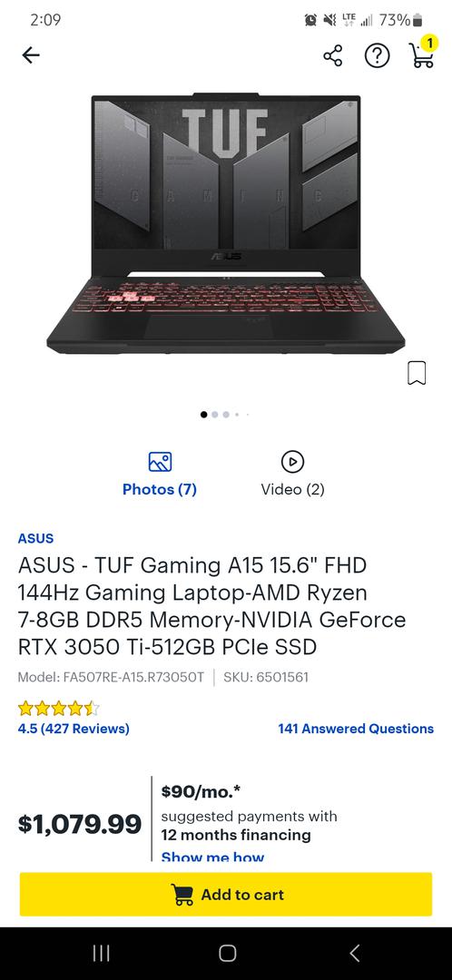Tap the photos gallery image icon
This screenshot has height=980, width=452.
click(160, 462)
